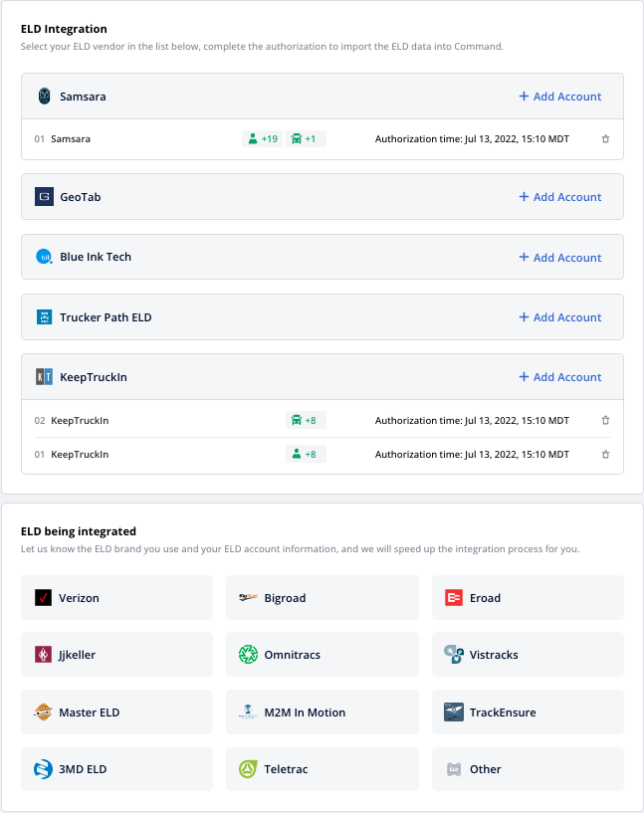
Task: Open the Samsara +19 drivers badge
Action: [262, 139]
